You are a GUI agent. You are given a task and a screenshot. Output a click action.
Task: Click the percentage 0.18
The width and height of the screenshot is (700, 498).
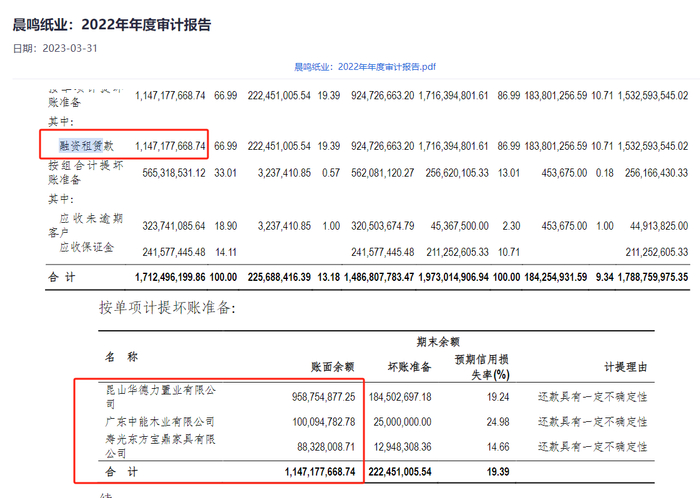pyautogui.click(x=604, y=173)
